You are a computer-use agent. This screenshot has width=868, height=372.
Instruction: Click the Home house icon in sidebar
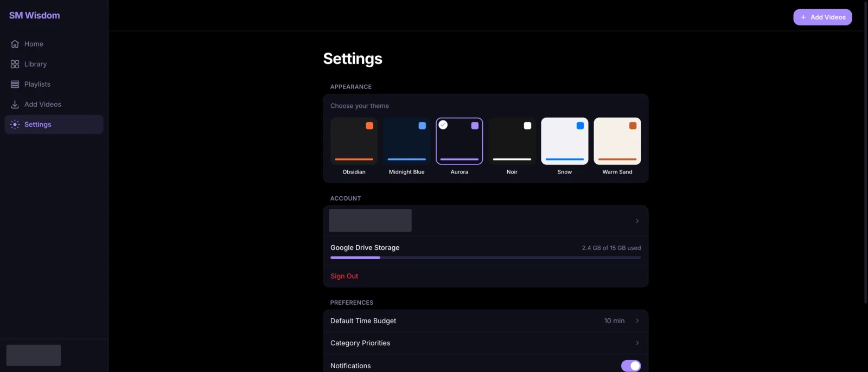(x=15, y=44)
